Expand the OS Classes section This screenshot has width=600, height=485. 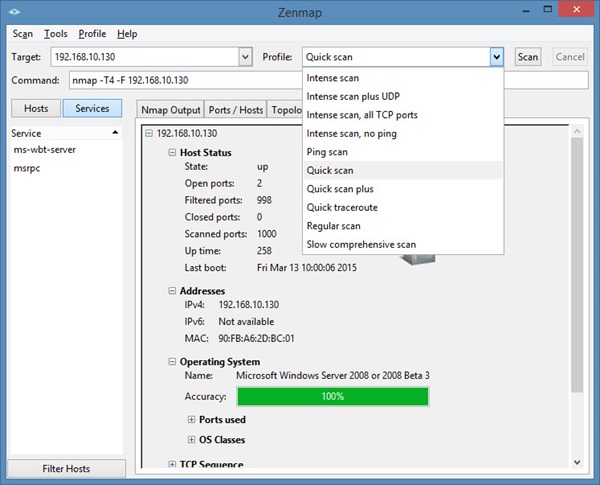pyautogui.click(x=191, y=440)
